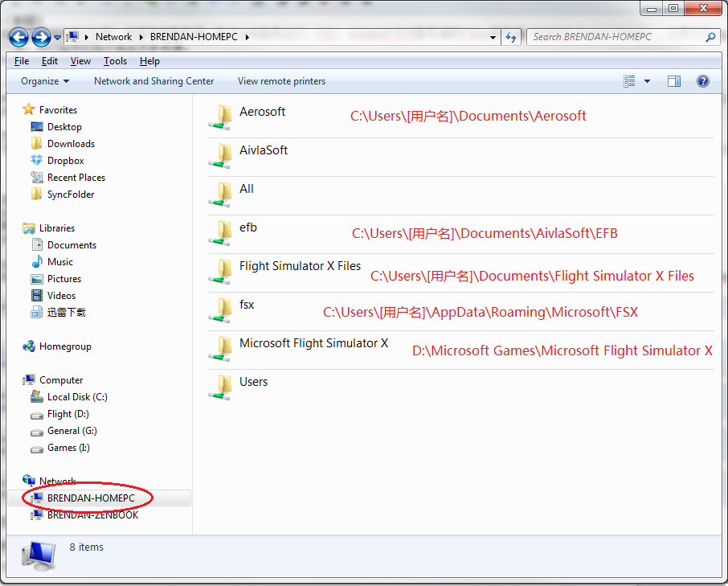This screenshot has width=728, height=586.
Task: Click the Users shared folder icon
Action: tap(220, 387)
